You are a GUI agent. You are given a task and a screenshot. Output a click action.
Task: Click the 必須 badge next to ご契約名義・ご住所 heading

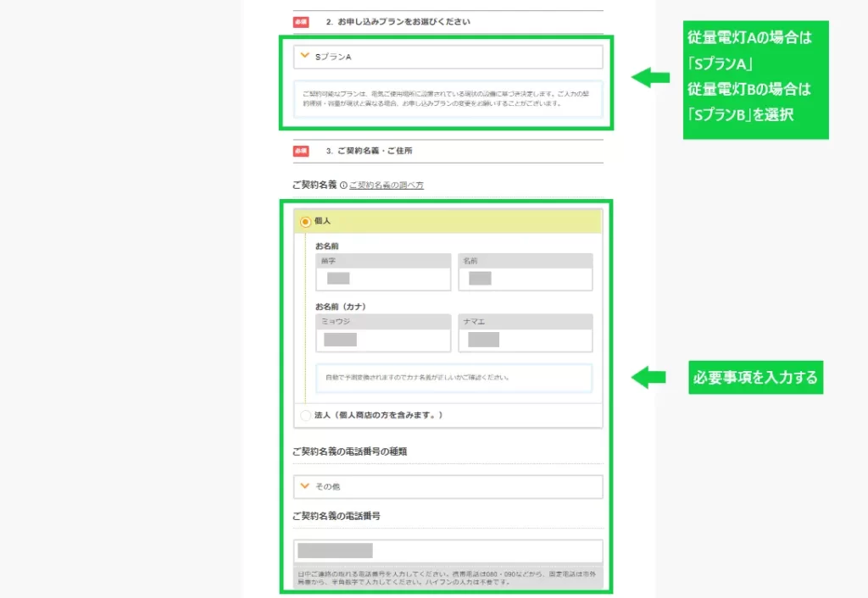coord(301,151)
